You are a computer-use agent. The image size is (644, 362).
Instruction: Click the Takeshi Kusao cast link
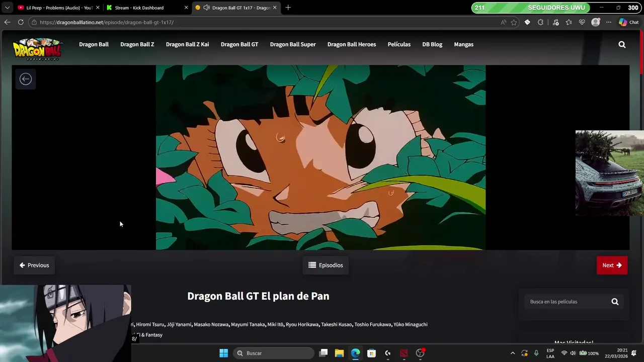337,324
